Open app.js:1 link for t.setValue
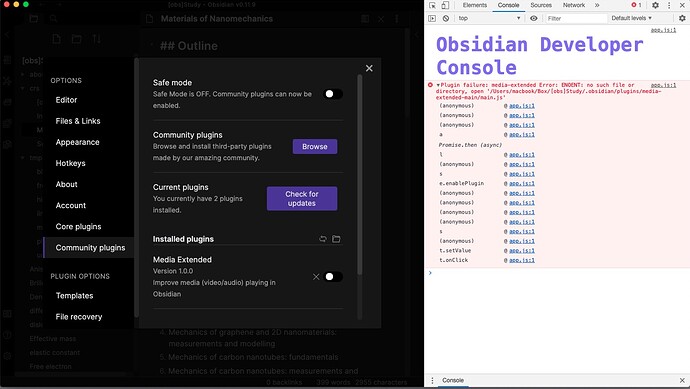 tap(522, 251)
